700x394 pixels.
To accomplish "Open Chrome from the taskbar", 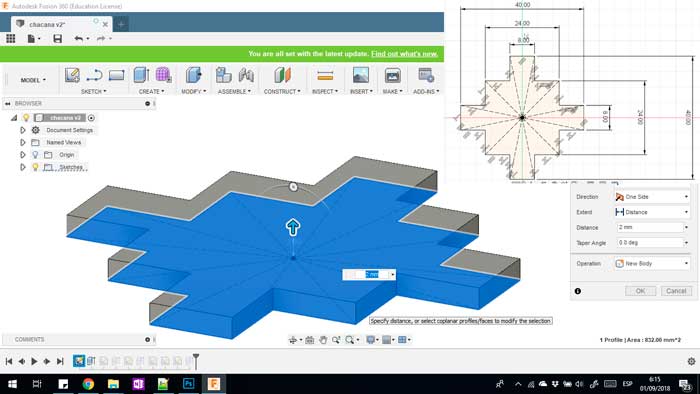I will (88, 384).
